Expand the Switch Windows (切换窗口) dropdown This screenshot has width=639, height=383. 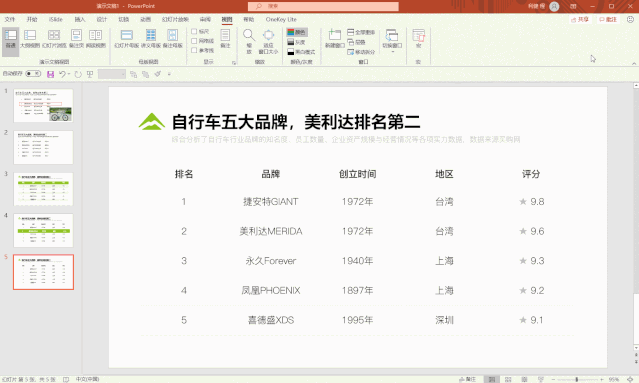pos(392,52)
